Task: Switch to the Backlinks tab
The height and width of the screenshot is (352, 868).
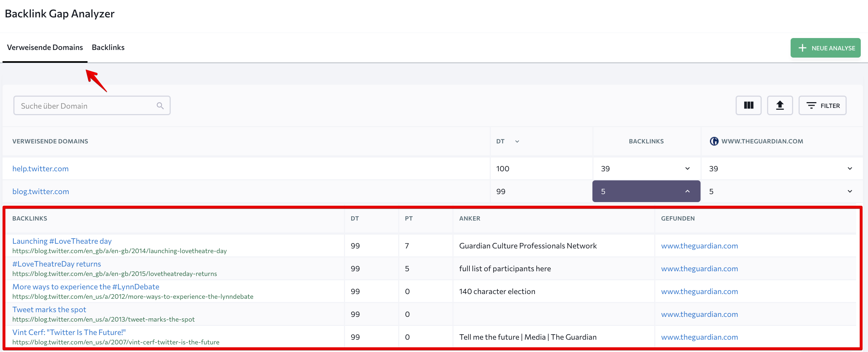Action: click(108, 47)
